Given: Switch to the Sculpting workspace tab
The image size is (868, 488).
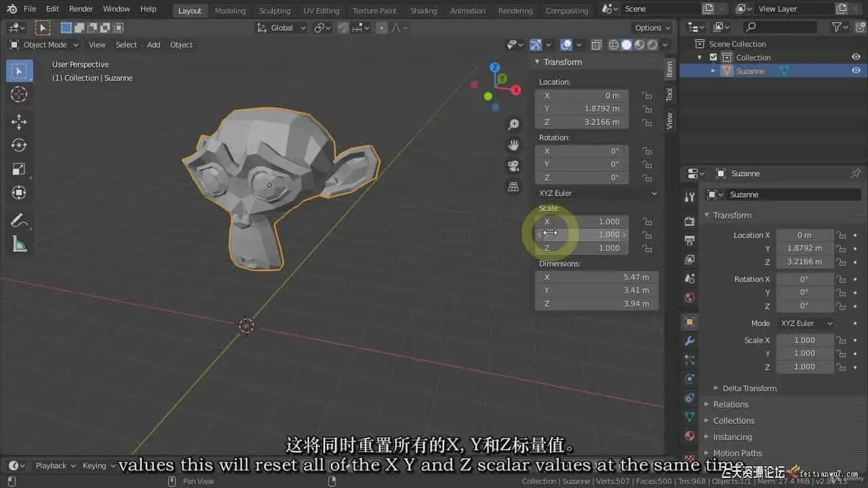Looking at the screenshot, I should 275,10.
